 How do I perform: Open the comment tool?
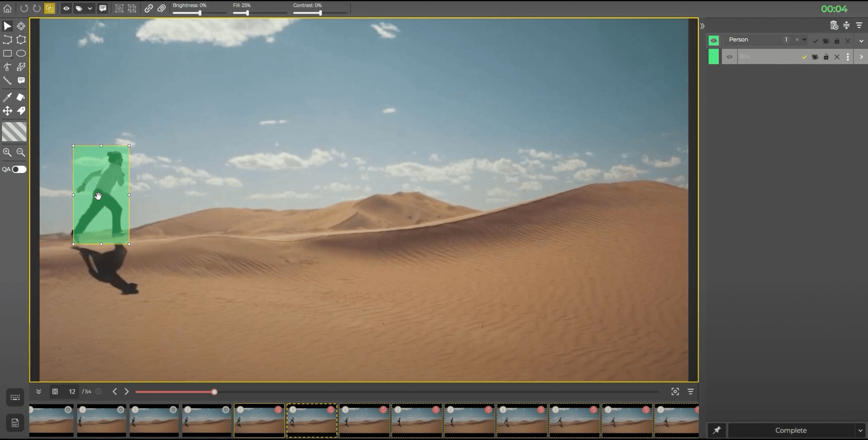coord(21,80)
